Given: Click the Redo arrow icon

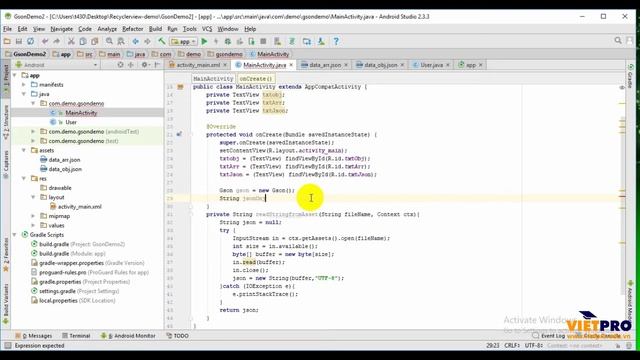Looking at the screenshot, I should [57, 41].
